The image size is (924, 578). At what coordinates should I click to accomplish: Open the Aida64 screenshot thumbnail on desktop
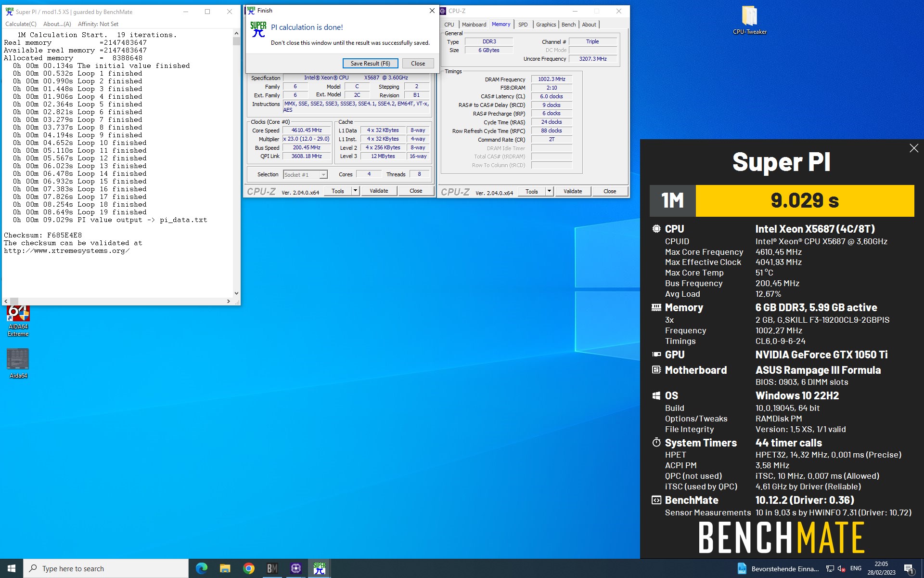pyautogui.click(x=18, y=364)
